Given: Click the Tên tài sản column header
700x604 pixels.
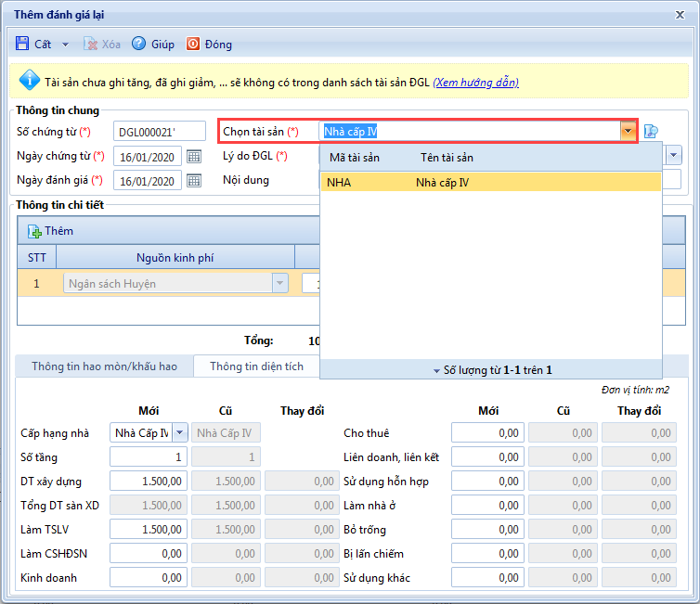Looking at the screenshot, I should coord(447,158).
